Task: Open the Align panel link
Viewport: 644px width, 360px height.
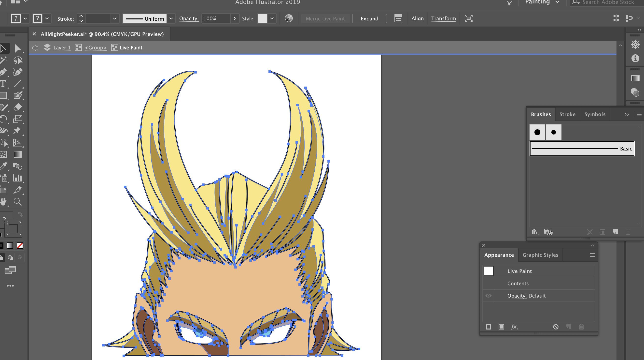Action: [x=418, y=18]
